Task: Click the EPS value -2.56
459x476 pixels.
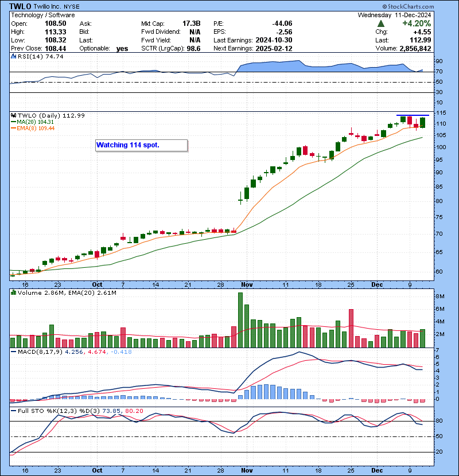Action: click(x=284, y=32)
